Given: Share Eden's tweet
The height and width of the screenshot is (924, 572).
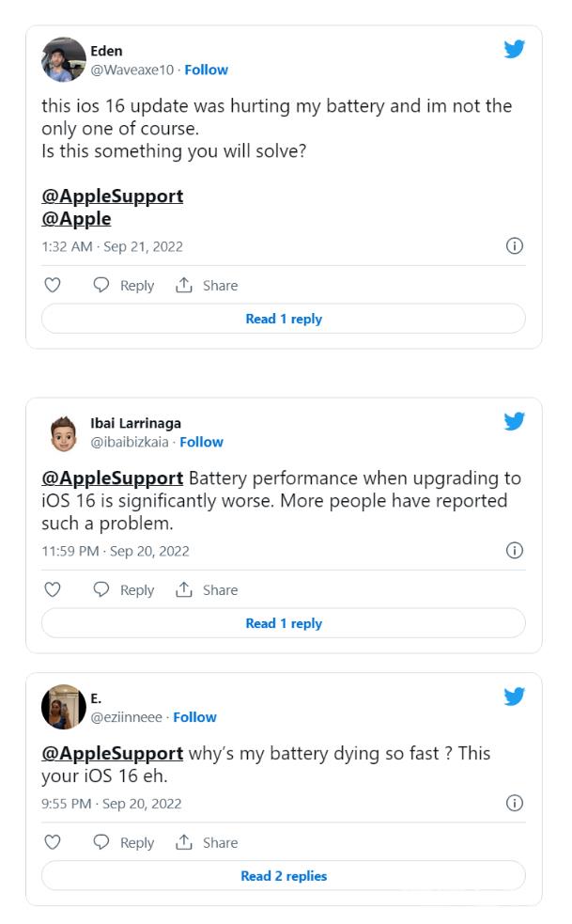Looking at the screenshot, I should click(x=207, y=285).
